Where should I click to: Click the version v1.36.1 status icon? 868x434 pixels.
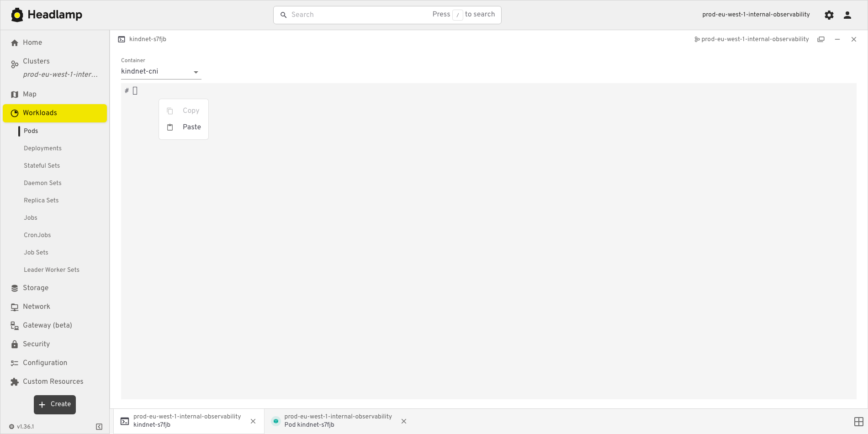click(12, 427)
